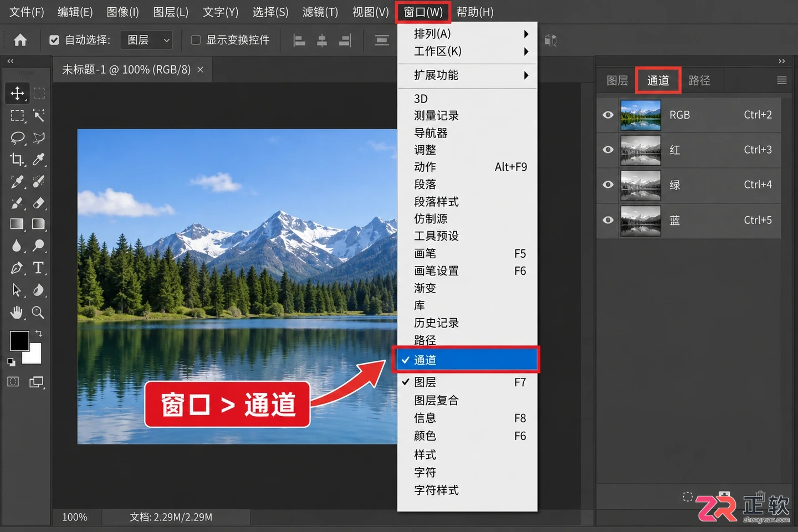Open the 图层 auto-select dropdown
This screenshot has width=798, height=532.
click(x=146, y=40)
